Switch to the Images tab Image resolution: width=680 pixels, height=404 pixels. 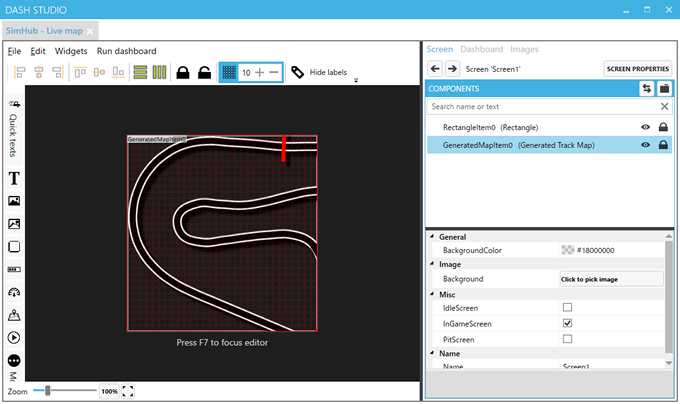coord(524,49)
